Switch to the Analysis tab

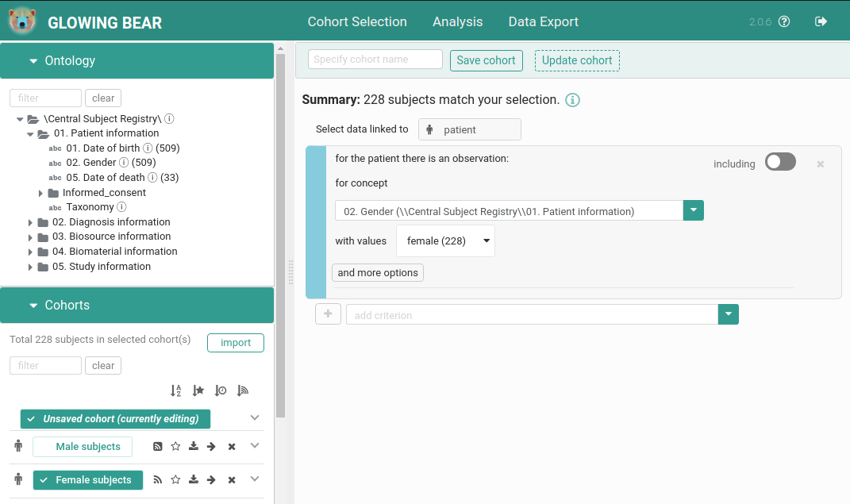(x=457, y=21)
